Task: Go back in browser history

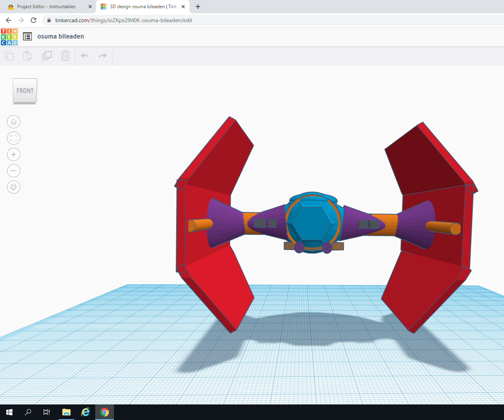Action: tap(9, 20)
